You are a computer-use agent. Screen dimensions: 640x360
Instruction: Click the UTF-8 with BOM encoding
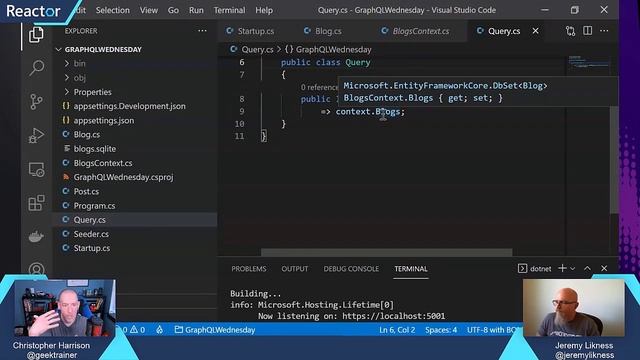494,330
